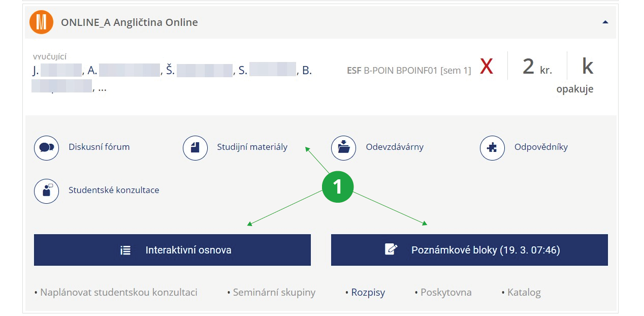
Task: Go to Poskytovna link
Action: [446, 293]
